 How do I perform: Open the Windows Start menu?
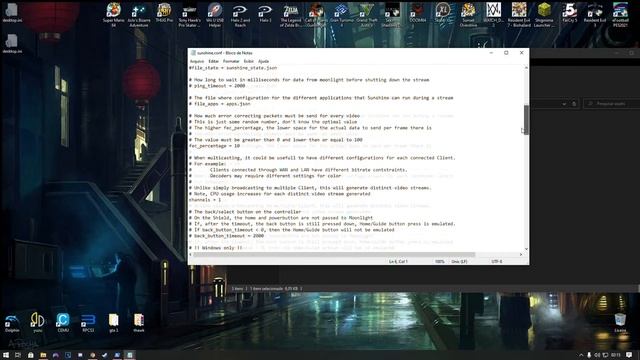pos(6,355)
